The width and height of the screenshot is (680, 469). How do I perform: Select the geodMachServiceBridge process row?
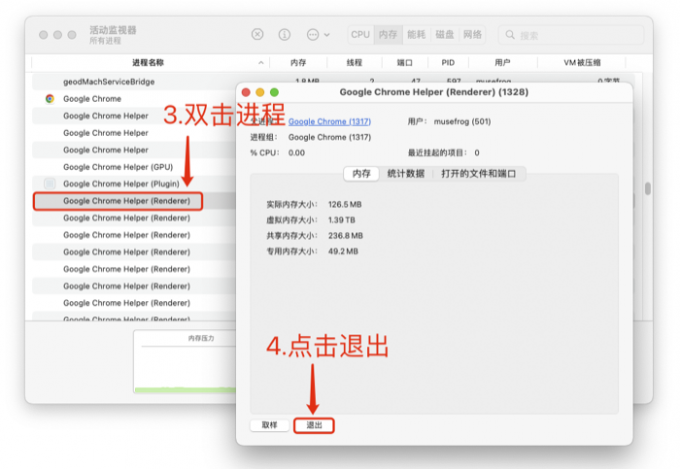coord(134,82)
